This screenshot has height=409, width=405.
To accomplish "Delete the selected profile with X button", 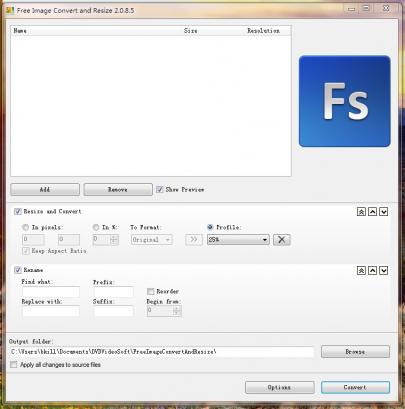I will (282, 240).
